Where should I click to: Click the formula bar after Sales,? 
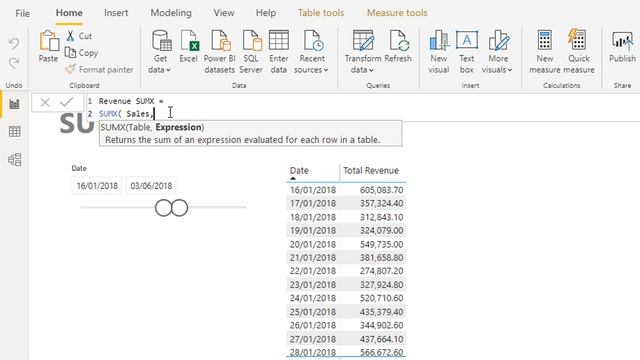coord(155,114)
